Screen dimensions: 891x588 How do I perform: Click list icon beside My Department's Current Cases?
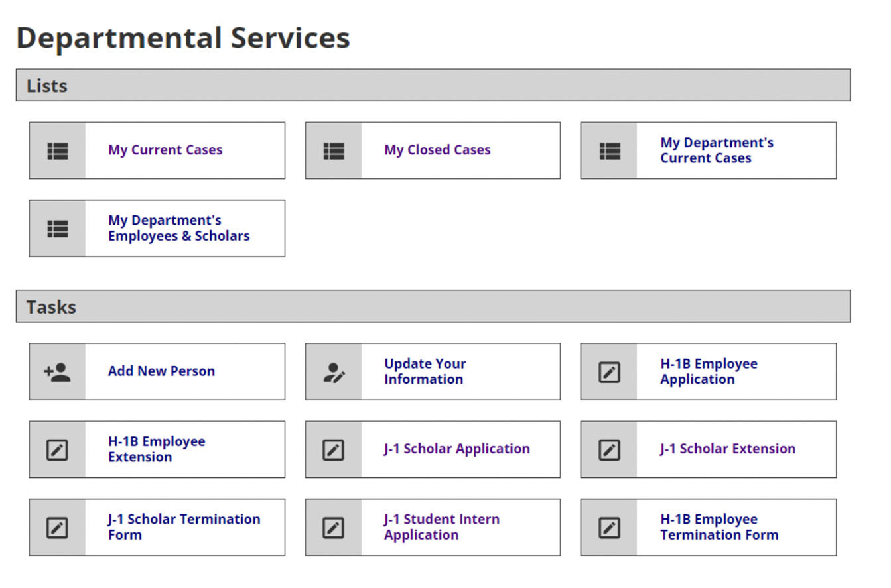(609, 151)
